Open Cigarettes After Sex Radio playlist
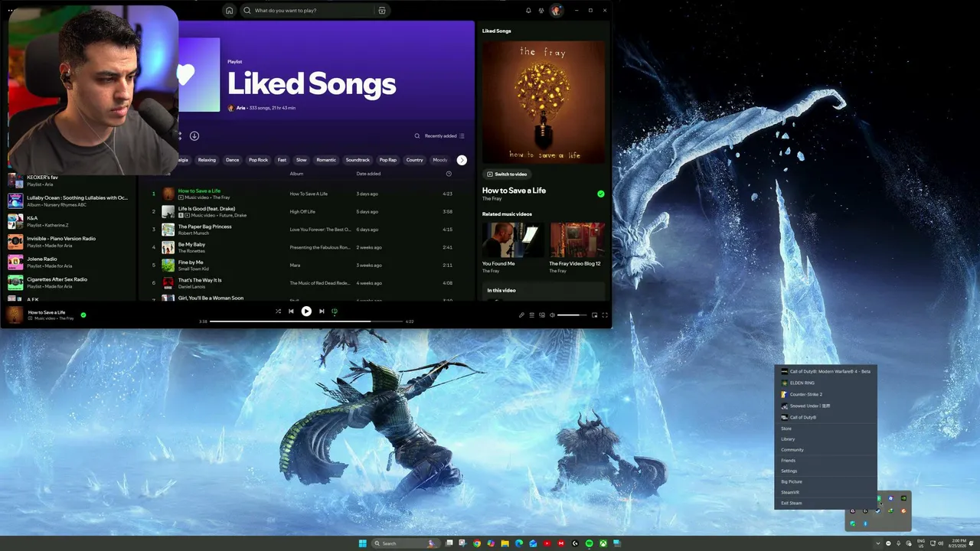Image resolution: width=980 pixels, height=551 pixels. 69,282
